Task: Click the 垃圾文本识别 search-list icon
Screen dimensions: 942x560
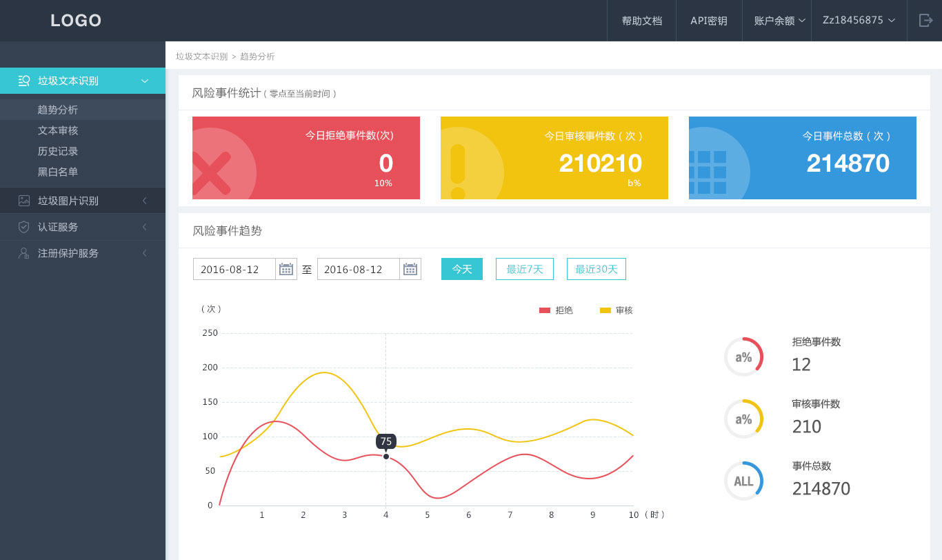Action: 24,81
